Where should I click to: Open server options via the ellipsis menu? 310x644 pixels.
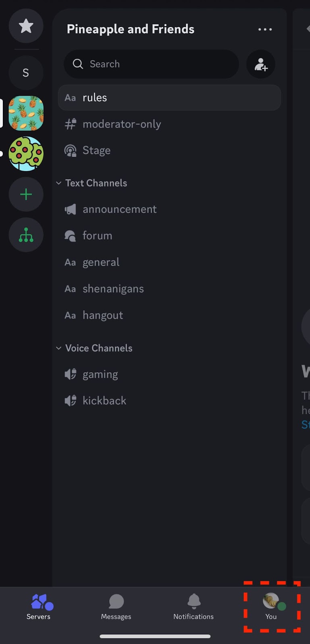(x=265, y=29)
